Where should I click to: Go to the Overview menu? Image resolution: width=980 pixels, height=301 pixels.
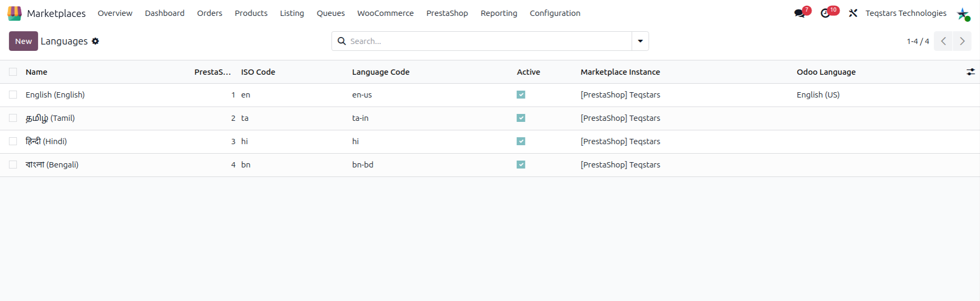click(115, 13)
